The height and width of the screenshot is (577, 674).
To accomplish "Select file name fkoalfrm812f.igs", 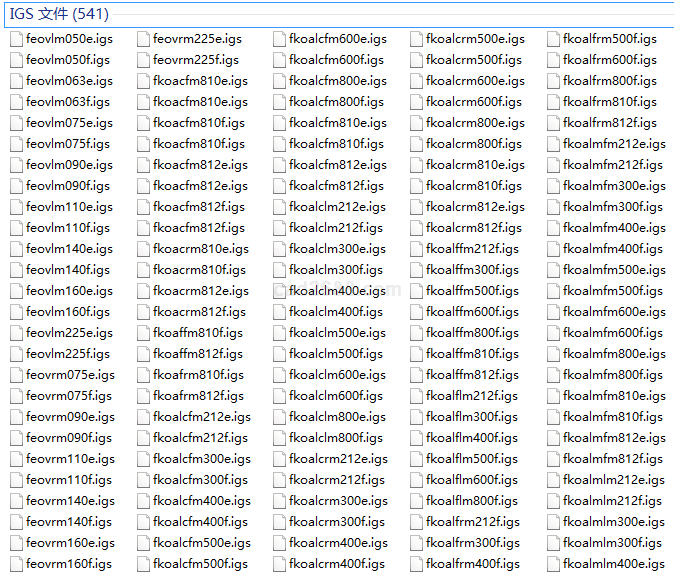I will [610, 123].
